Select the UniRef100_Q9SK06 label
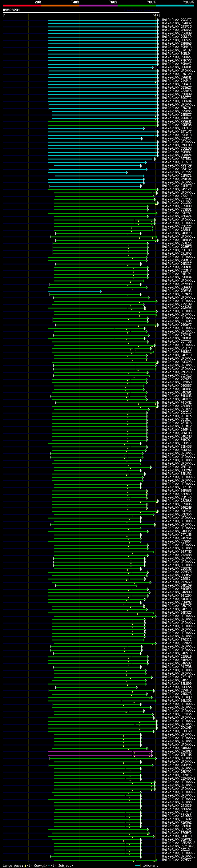The image size is (197, 868). (x=177, y=111)
